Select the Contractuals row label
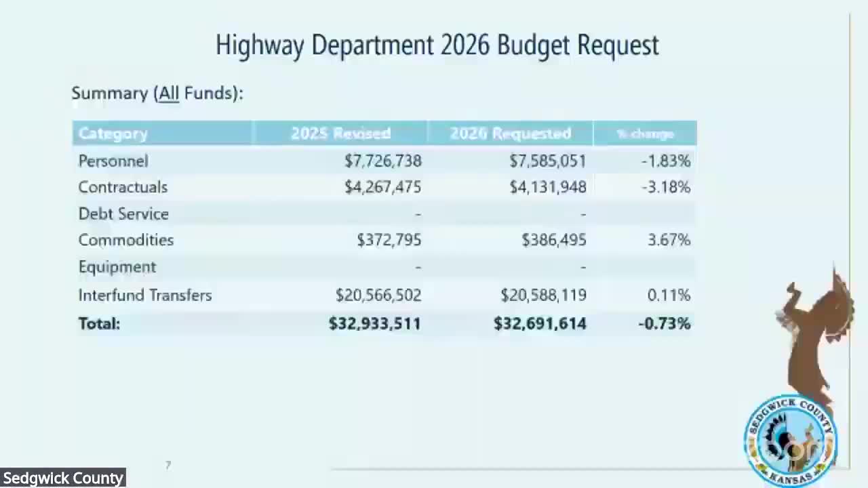This screenshot has height=488, width=868. [123, 187]
